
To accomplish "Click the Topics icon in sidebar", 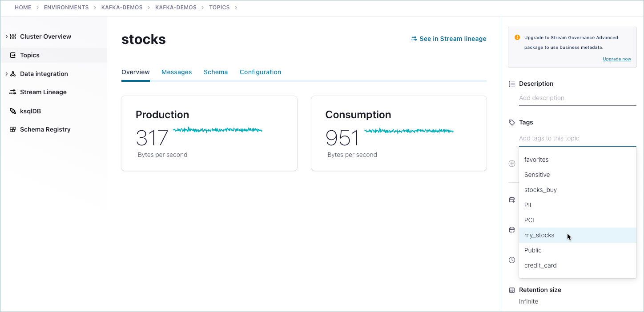I will [13, 55].
